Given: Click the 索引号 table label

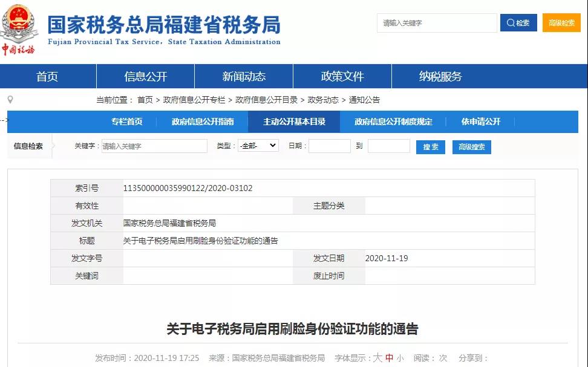Looking at the screenshot, I should click(x=87, y=188).
